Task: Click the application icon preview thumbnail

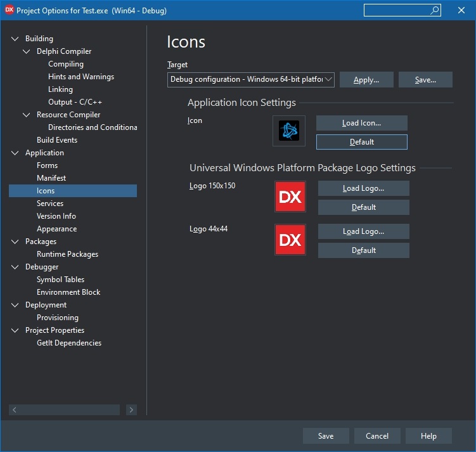Action: (x=289, y=131)
